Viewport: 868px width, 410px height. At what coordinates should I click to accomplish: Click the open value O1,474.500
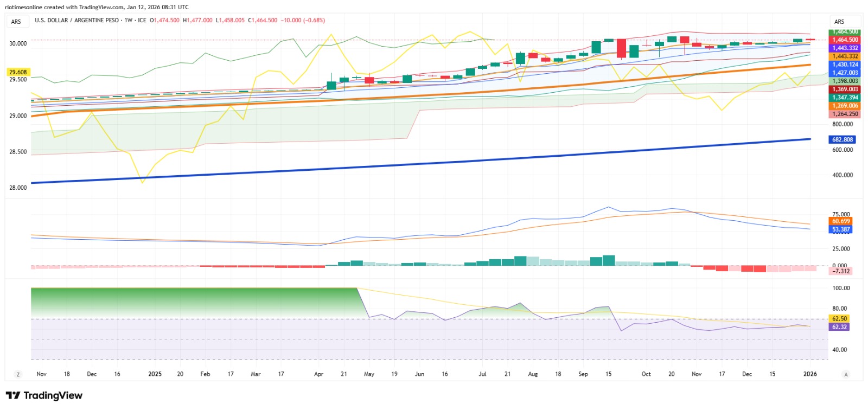(164, 20)
